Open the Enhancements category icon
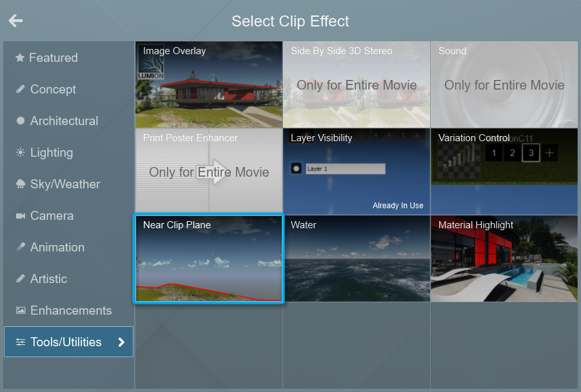Screen dimensions: 581x392 (20, 311)
